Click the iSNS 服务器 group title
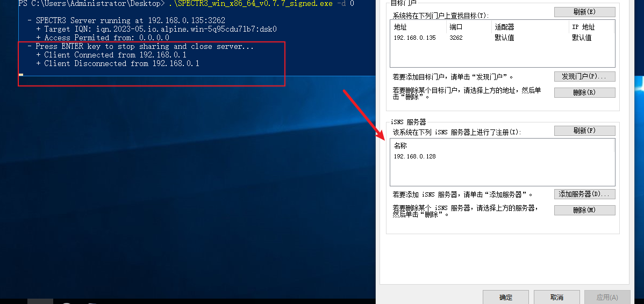 click(407, 122)
